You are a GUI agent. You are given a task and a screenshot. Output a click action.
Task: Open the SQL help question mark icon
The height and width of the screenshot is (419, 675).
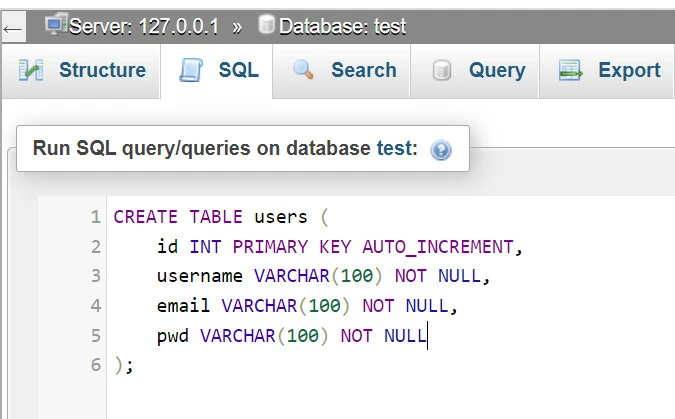[441, 150]
